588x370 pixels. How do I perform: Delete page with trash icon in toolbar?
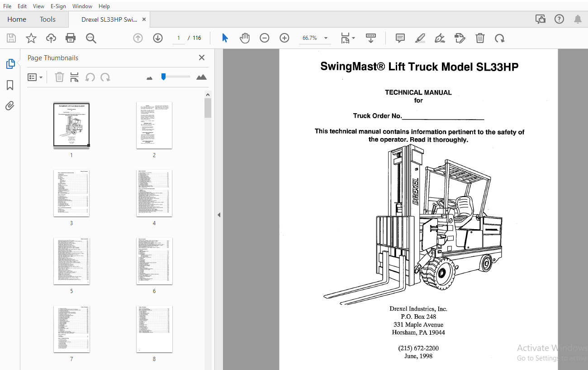(x=480, y=38)
